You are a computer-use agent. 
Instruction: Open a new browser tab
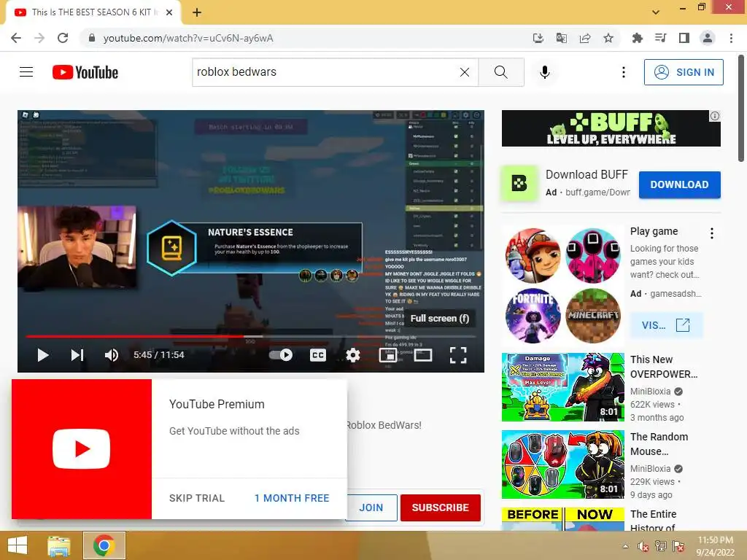pyautogui.click(x=197, y=12)
